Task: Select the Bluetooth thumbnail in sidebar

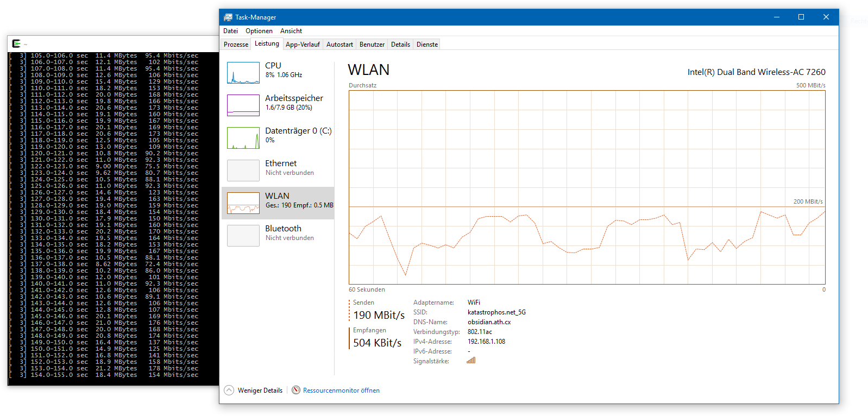Action: coord(243,236)
